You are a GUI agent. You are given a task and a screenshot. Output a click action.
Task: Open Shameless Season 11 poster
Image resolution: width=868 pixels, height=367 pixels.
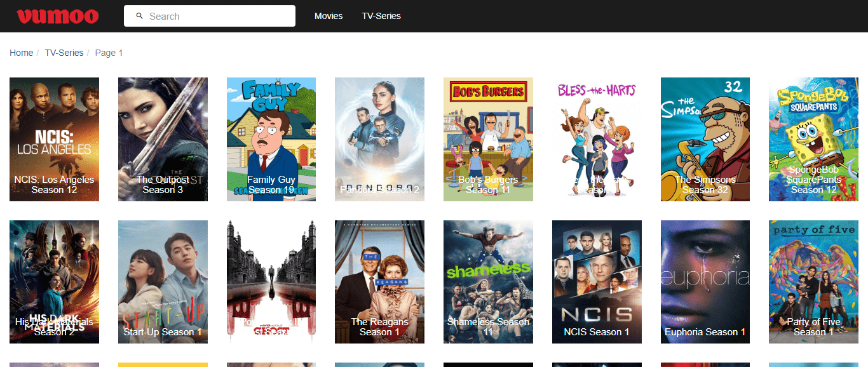pos(488,282)
